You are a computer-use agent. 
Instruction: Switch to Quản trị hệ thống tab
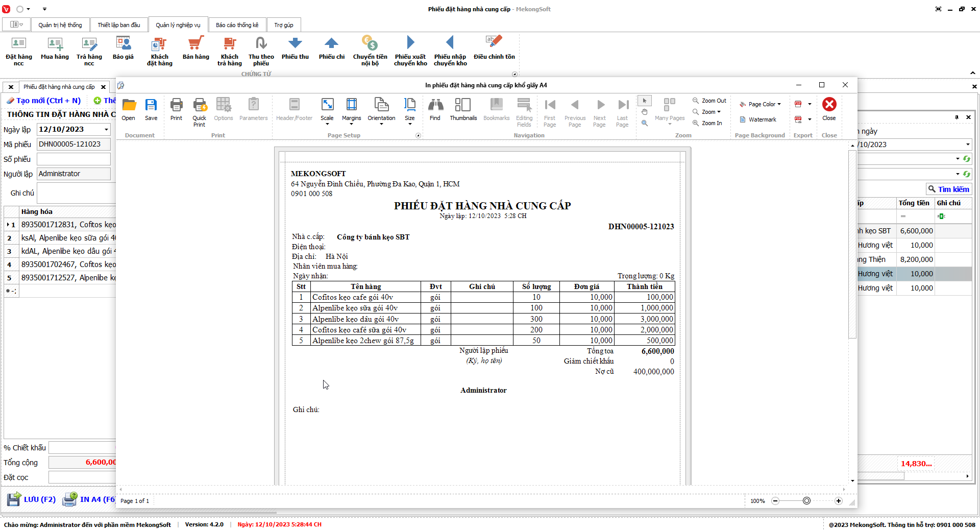[x=60, y=25]
